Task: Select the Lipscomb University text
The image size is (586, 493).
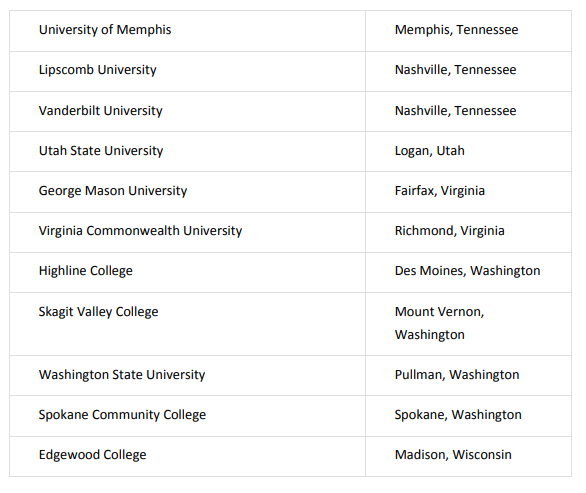Action: (98, 70)
